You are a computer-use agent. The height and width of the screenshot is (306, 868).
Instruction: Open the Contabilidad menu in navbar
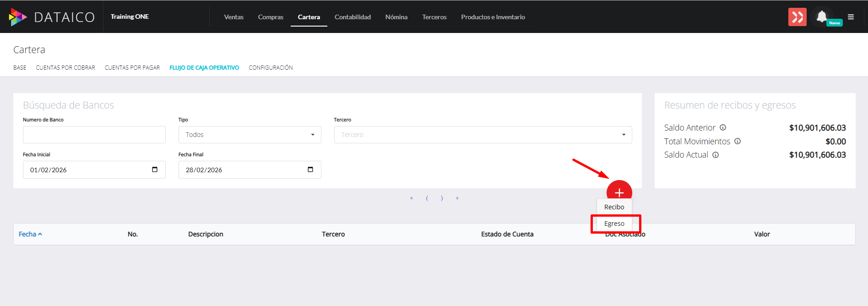click(x=353, y=17)
